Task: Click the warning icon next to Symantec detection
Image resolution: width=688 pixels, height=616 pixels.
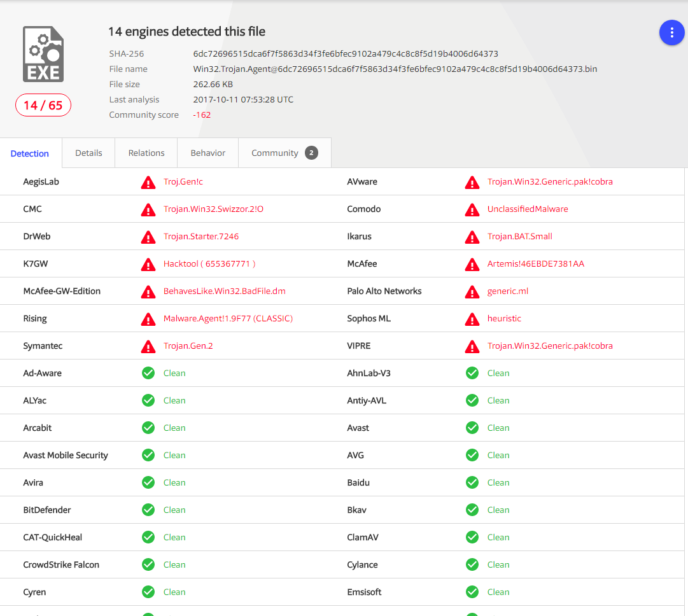Action: point(148,346)
